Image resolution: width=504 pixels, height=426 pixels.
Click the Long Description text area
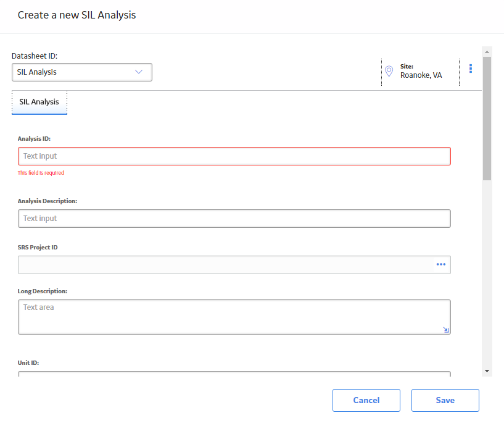click(x=234, y=317)
